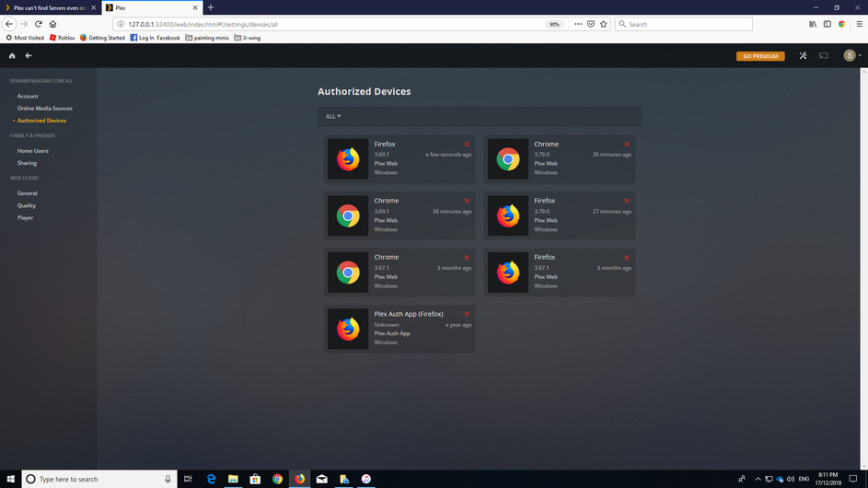The width and height of the screenshot is (868, 488).
Task: Open Account settings in sidebar
Action: 28,97
